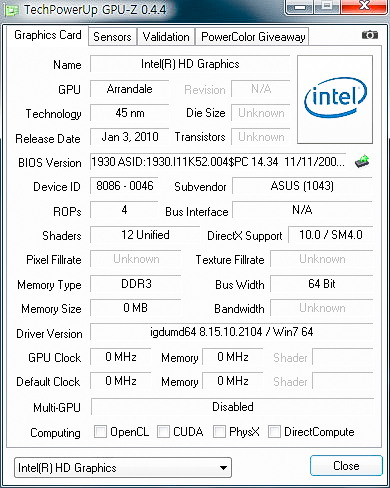Click the Technology field 45 nm
This screenshot has height=488, width=390.
click(x=129, y=113)
